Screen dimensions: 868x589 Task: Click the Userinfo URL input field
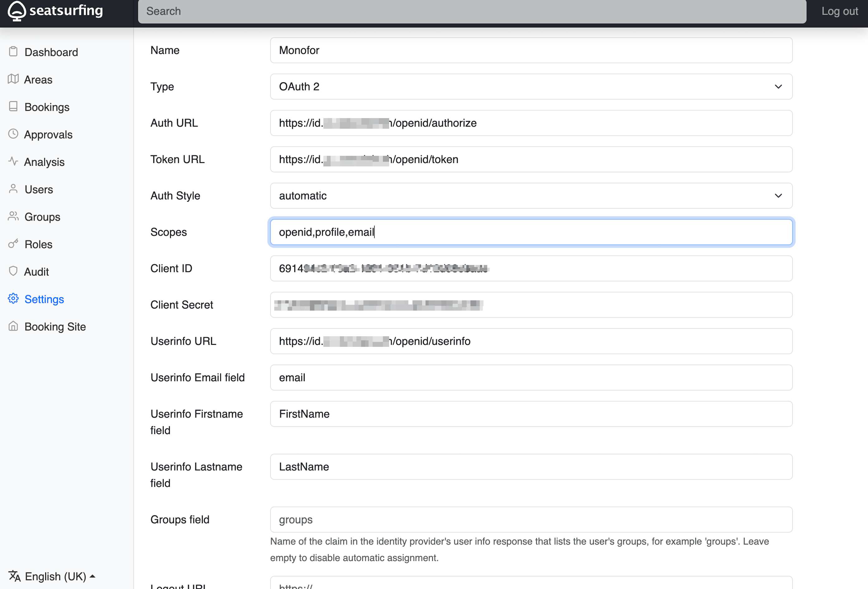tap(531, 341)
